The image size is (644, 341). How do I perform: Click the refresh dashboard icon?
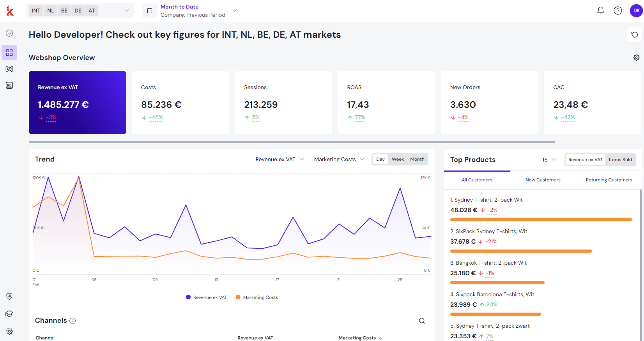(x=634, y=35)
